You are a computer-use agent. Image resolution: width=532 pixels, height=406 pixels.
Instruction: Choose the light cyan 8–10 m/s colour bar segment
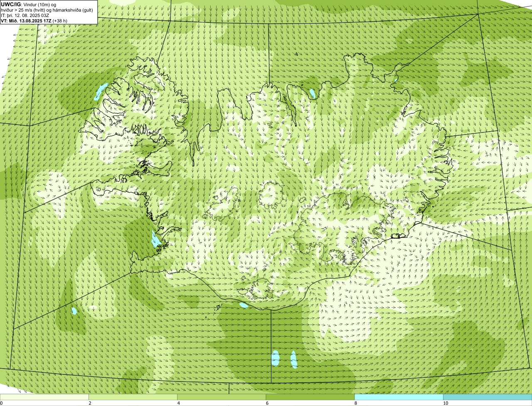399,397
